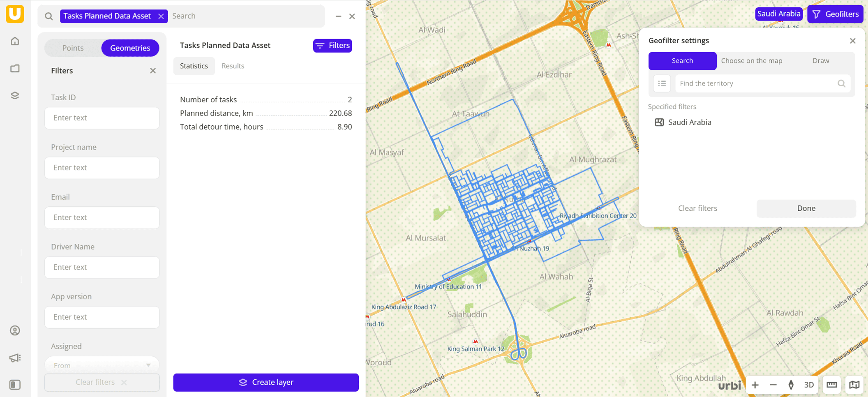The image size is (868, 397).
Task: Open announcements via the megaphone icon
Action: click(15, 358)
